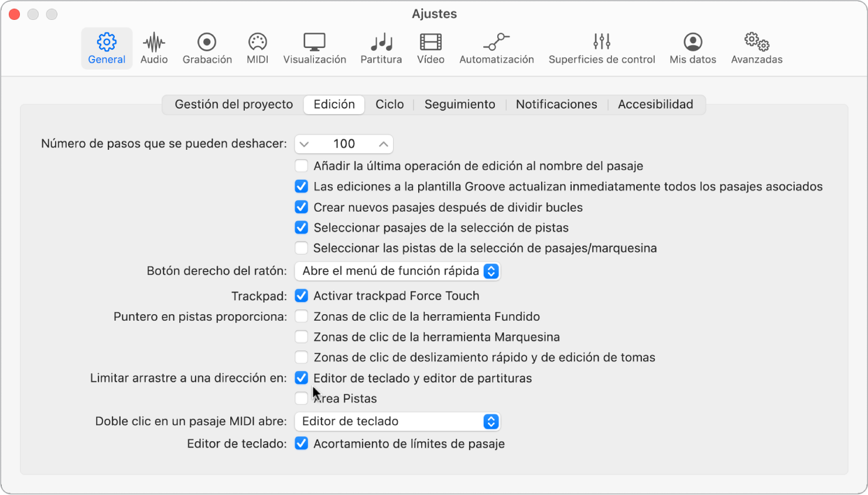Open the Accesibilidad settings section
Viewport: 868px width, 495px height.
(655, 104)
